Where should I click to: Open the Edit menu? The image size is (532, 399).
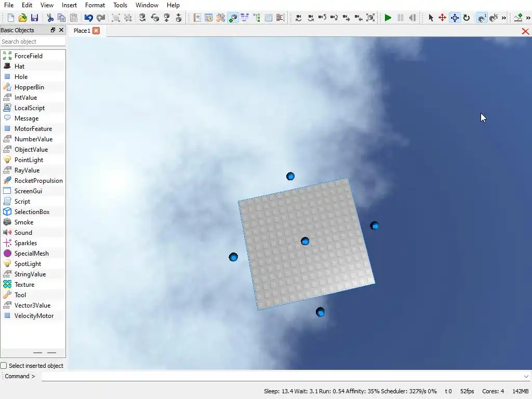pos(27,5)
